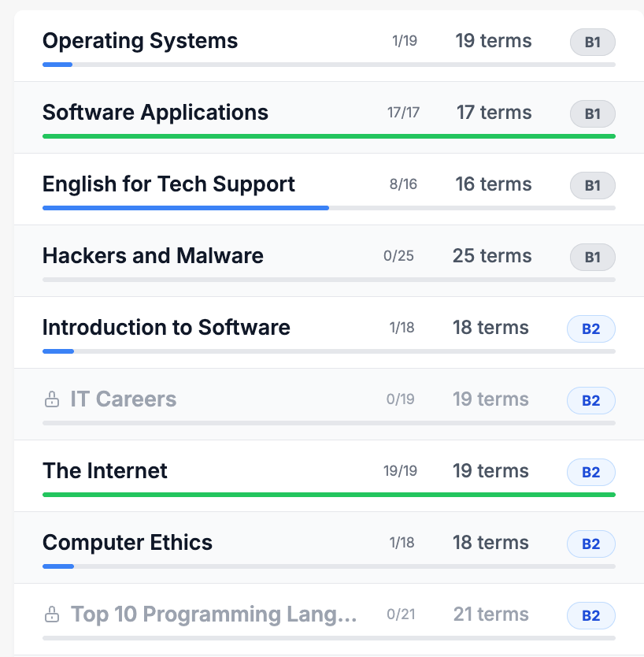Click the green Software Applications progress bar
The width and height of the screenshot is (644, 657).
pyautogui.click(x=328, y=136)
